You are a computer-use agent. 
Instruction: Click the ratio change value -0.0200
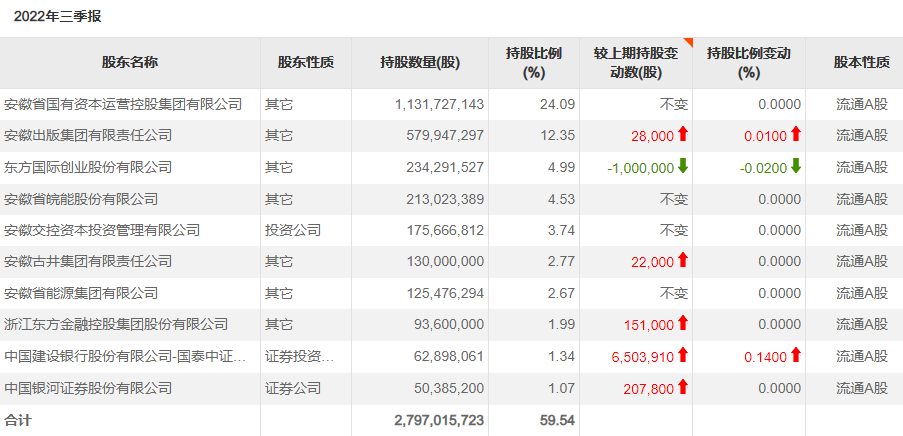[763, 168]
